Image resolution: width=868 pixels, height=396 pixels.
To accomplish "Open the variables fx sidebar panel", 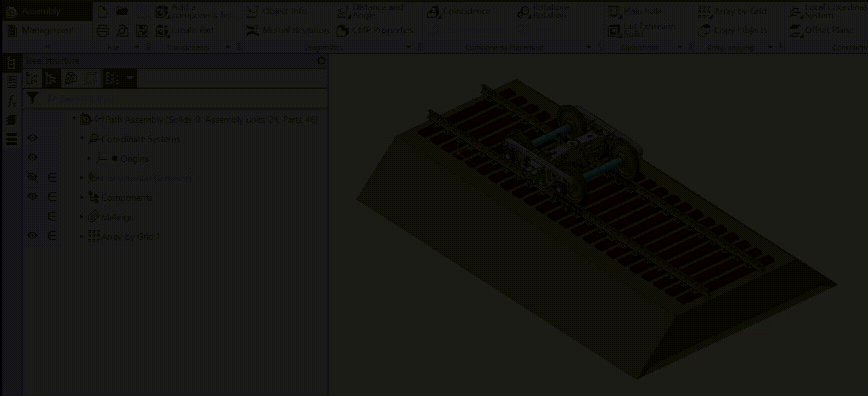I will coord(11,100).
